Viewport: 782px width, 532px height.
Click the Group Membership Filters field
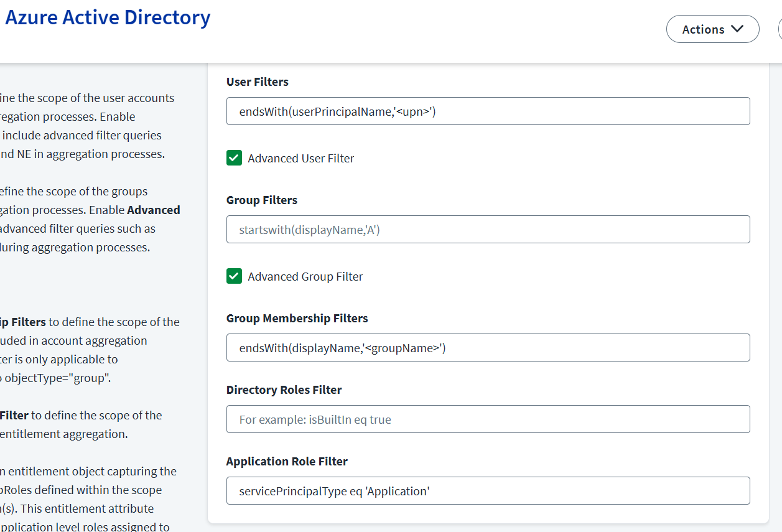click(x=488, y=348)
